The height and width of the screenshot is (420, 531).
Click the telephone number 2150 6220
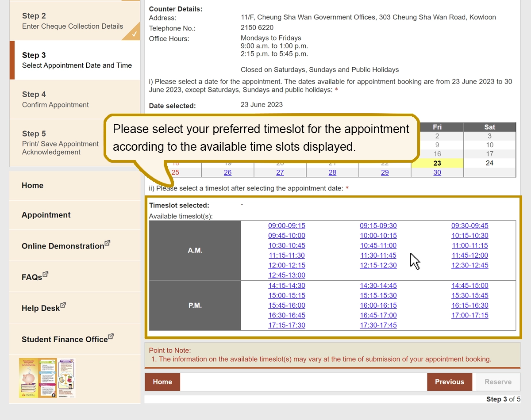(x=257, y=28)
